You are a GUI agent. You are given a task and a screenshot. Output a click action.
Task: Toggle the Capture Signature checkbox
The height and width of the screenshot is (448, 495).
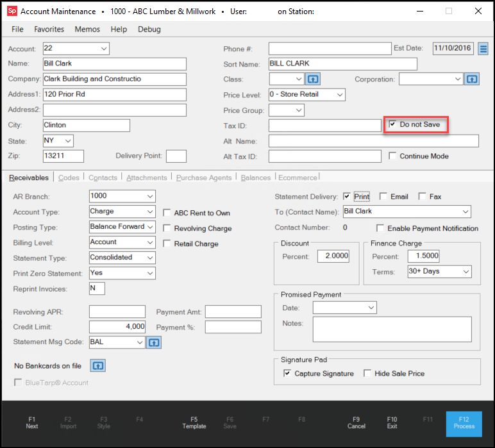(x=287, y=373)
